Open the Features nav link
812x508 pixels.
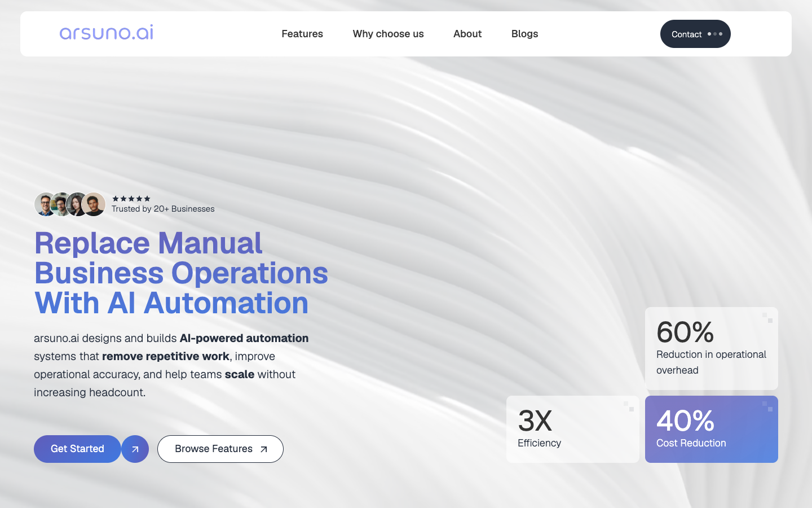point(302,34)
